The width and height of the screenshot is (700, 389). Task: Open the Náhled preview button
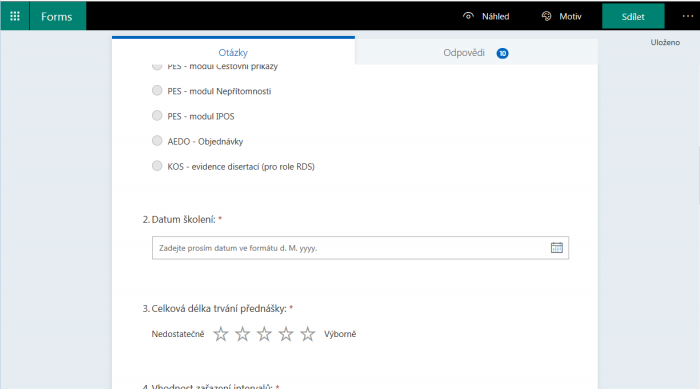click(486, 16)
